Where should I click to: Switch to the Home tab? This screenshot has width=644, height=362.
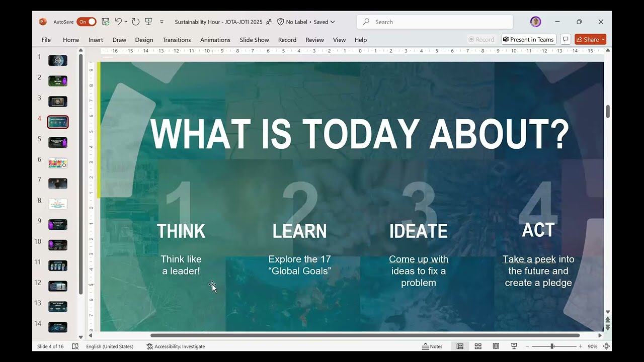coord(71,40)
